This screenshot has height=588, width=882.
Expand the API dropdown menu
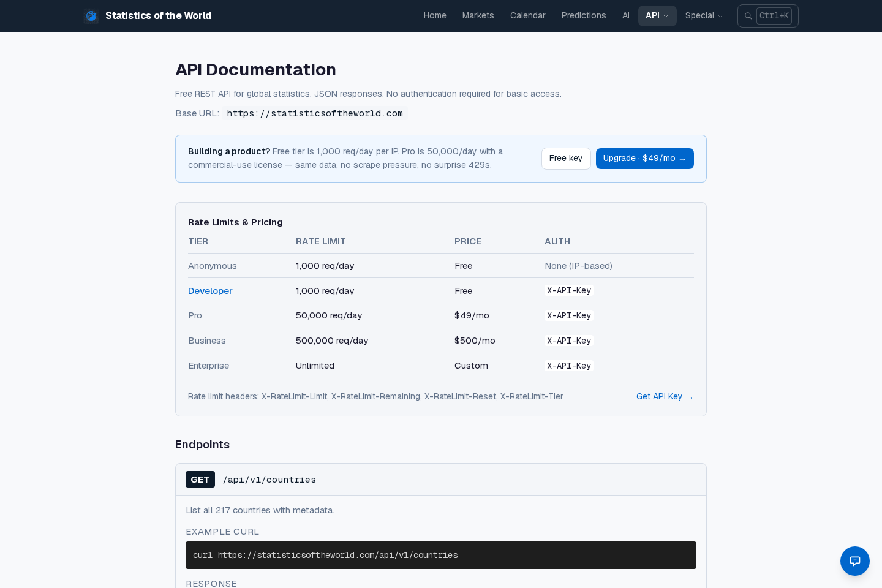[x=657, y=16]
